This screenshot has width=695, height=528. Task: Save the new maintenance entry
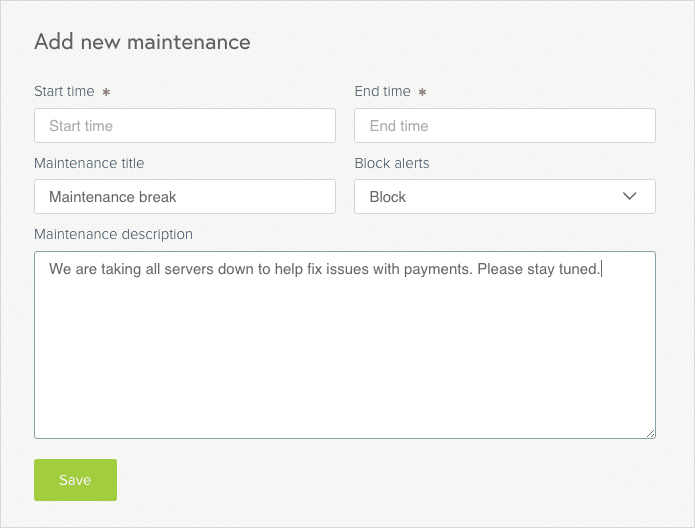click(75, 480)
